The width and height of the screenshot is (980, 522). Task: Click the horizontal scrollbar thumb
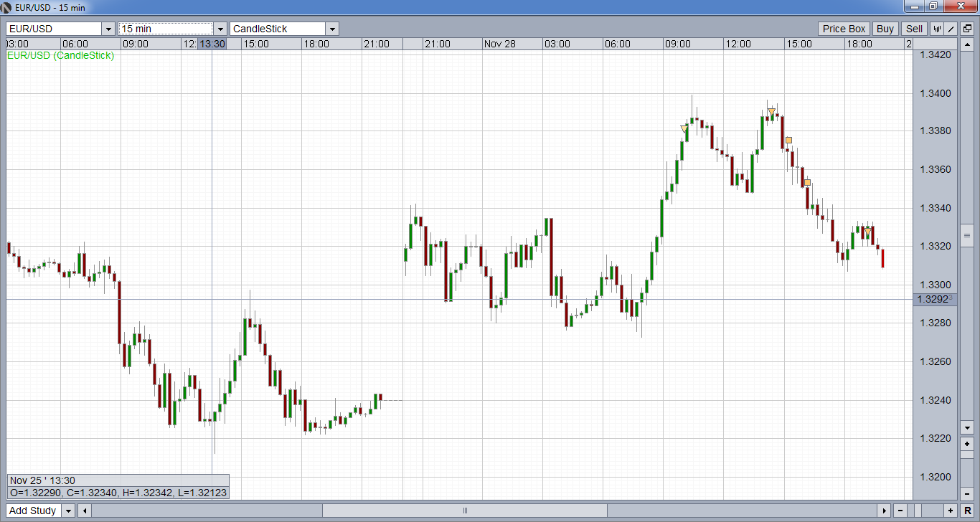[465, 511]
